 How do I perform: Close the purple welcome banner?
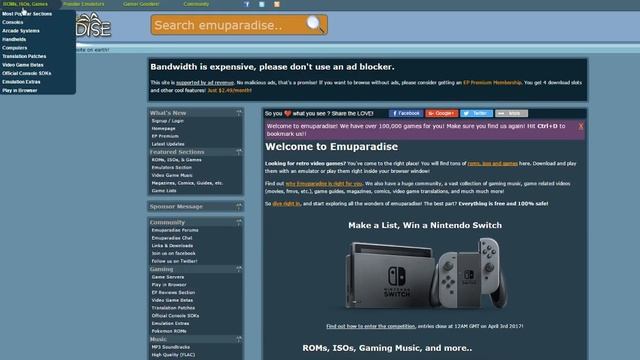click(x=580, y=126)
